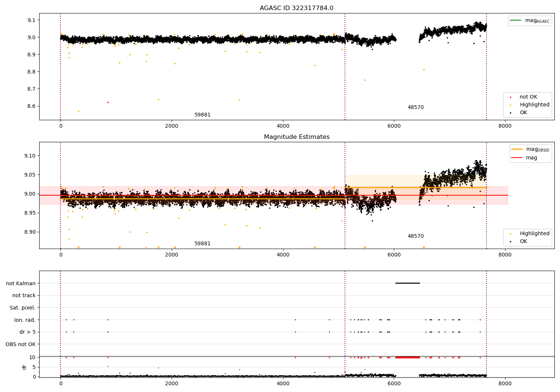560x392 pixels.
Task: Select 'OK' legend entry in top plot
Action: [x=523, y=113]
